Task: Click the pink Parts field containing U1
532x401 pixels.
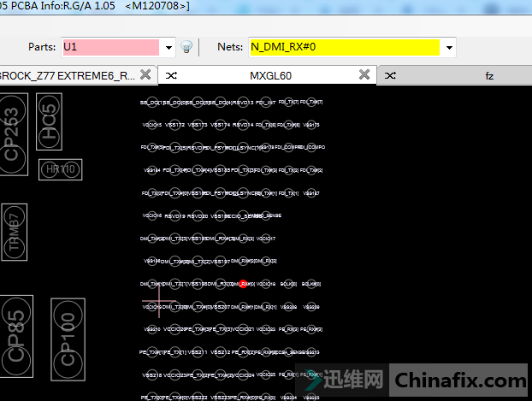Action: click(109, 47)
